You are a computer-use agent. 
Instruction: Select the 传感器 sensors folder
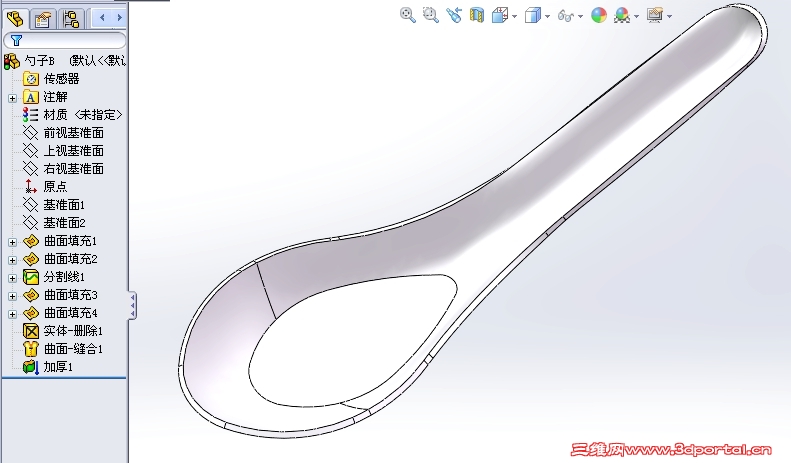62,79
